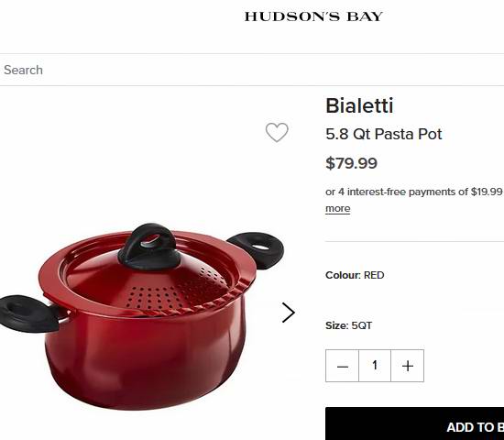Click the $79.99 price text
Screen dimensions: 504x440
tap(351, 163)
